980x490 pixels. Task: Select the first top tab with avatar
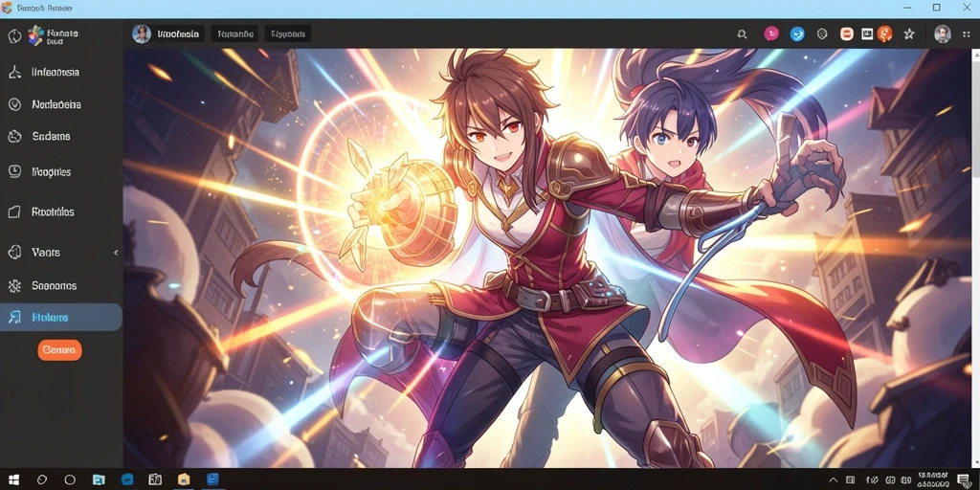167,33
